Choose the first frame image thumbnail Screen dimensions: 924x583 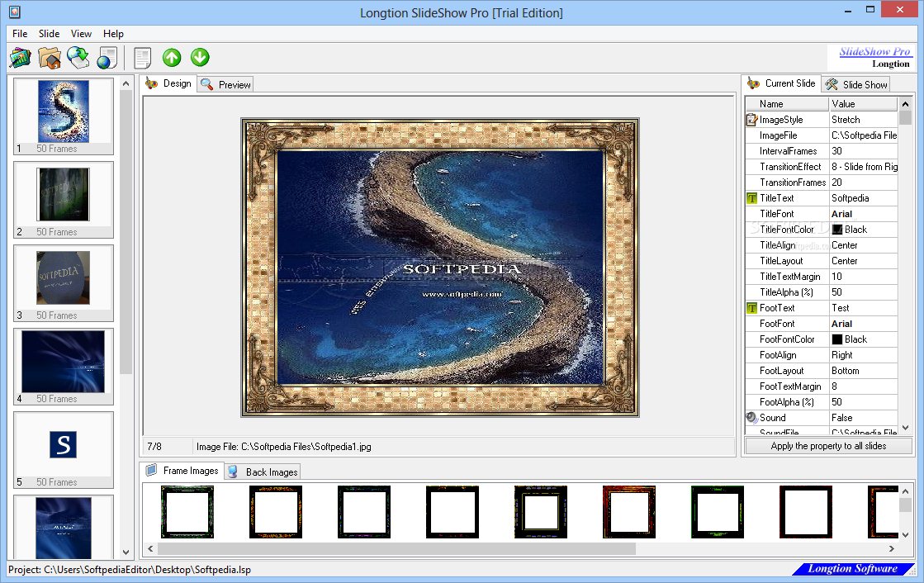pyautogui.click(x=187, y=512)
